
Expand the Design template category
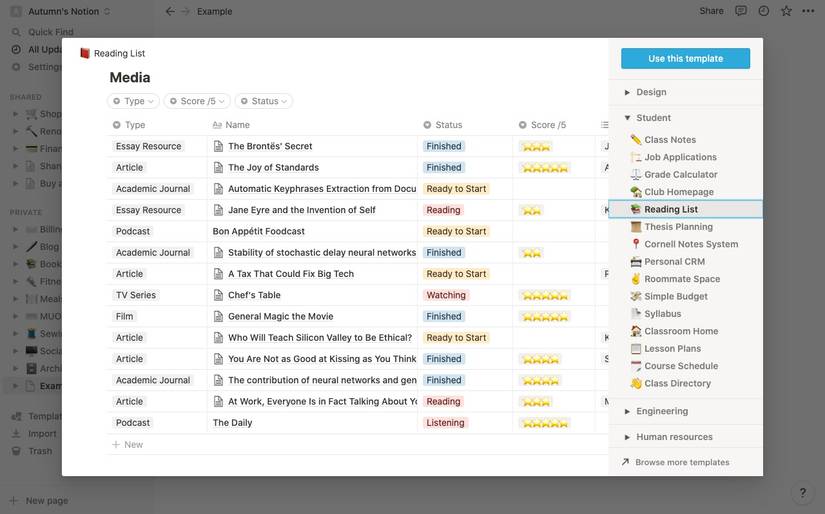coord(650,92)
